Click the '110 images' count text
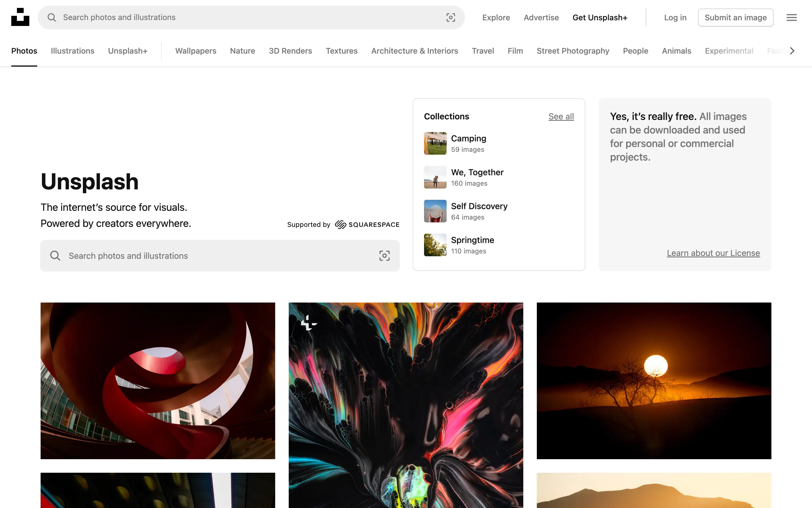The height and width of the screenshot is (508, 812). [468, 251]
